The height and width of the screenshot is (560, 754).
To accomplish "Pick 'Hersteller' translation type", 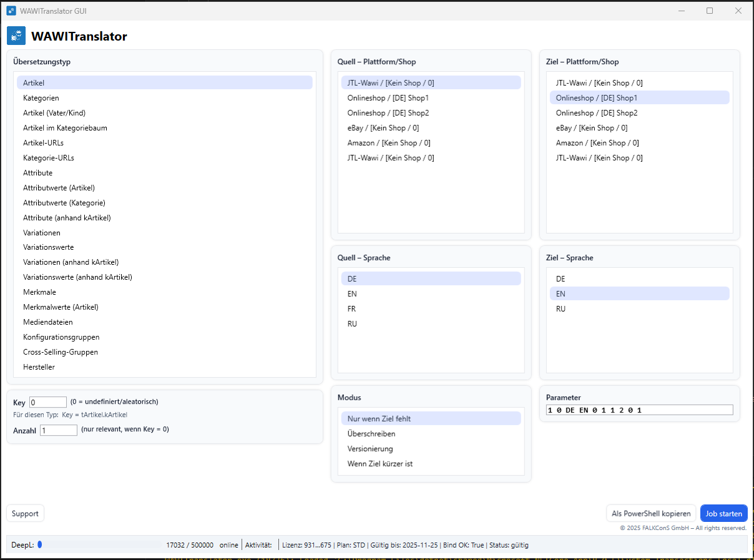I will 39,367.
